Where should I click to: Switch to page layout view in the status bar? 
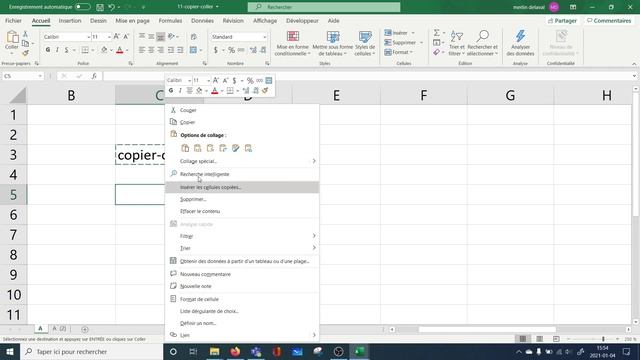click(x=540, y=339)
